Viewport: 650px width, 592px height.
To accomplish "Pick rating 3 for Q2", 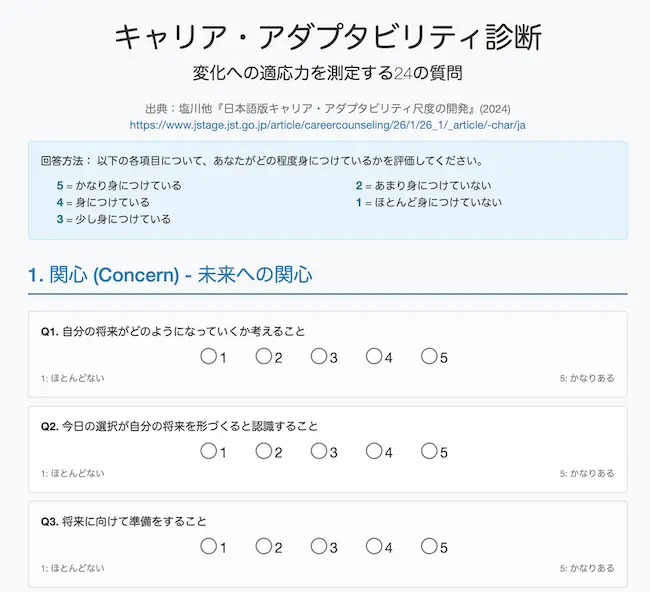I will coord(319,451).
